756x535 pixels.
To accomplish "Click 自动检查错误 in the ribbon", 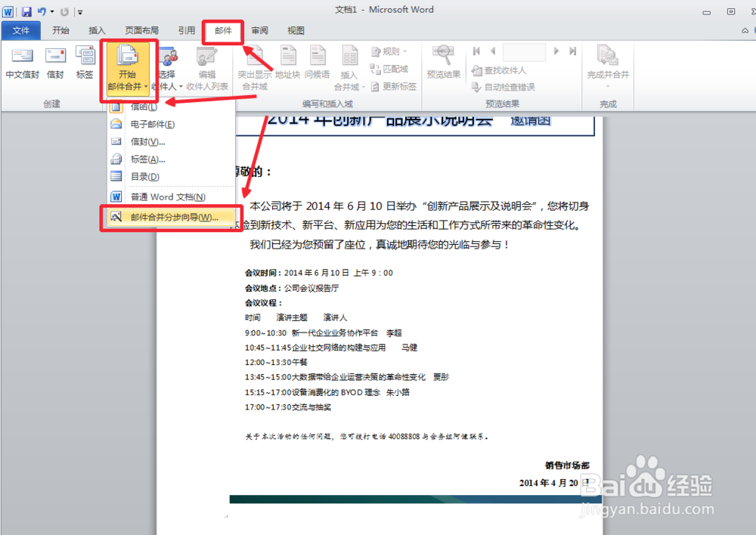I will tap(503, 87).
